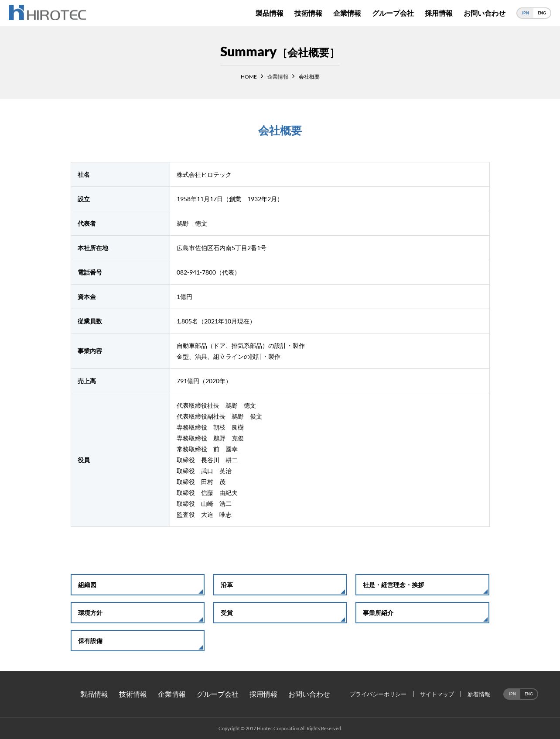
Task: Click footer 採用情報 link
Action: click(263, 694)
